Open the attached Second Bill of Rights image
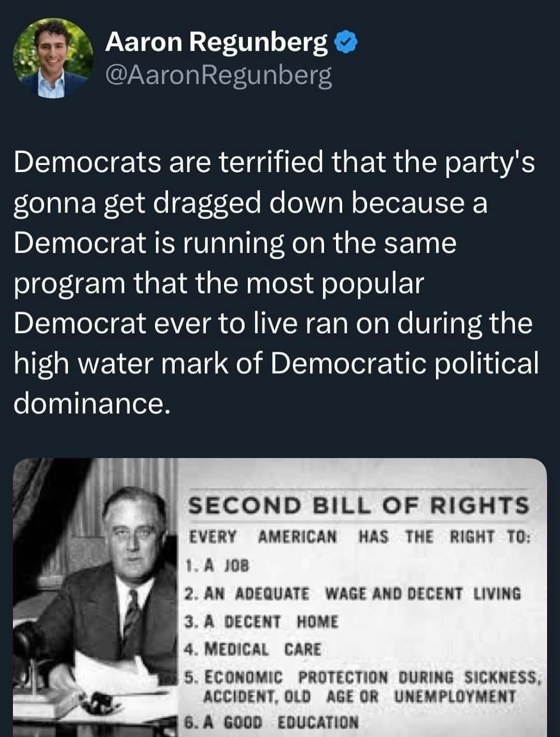The width and height of the screenshot is (560, 737). [x=280, y=596]
